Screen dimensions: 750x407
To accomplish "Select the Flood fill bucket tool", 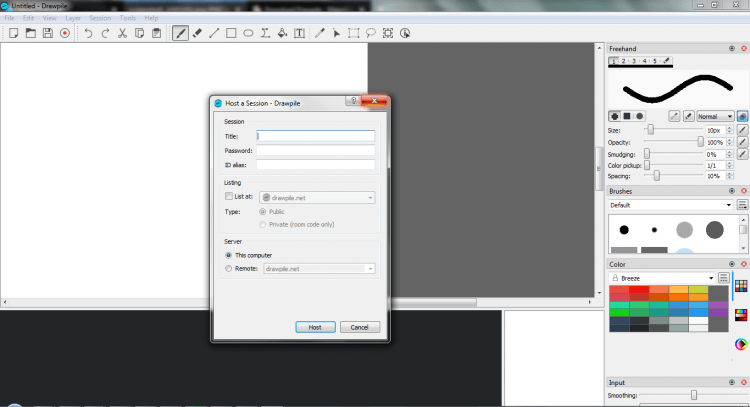I will (282, 33).
